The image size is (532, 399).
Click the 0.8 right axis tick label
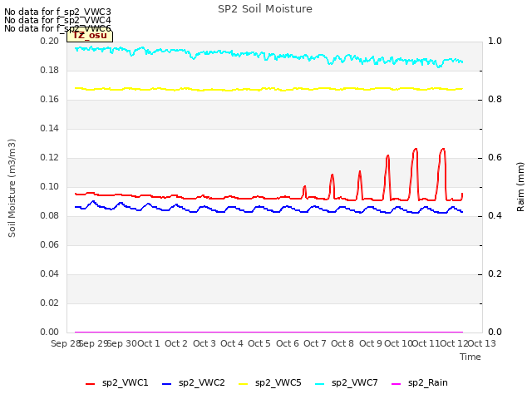point(495,100)
